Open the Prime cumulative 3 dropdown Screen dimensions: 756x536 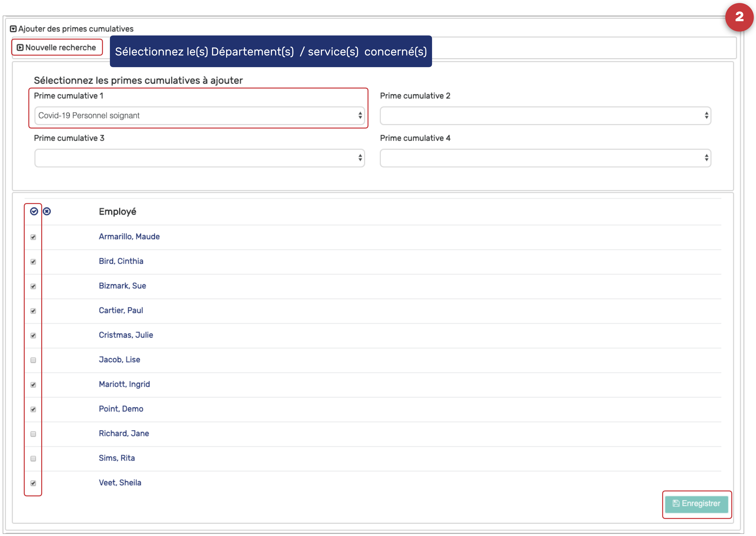click(x=199, y=158)
